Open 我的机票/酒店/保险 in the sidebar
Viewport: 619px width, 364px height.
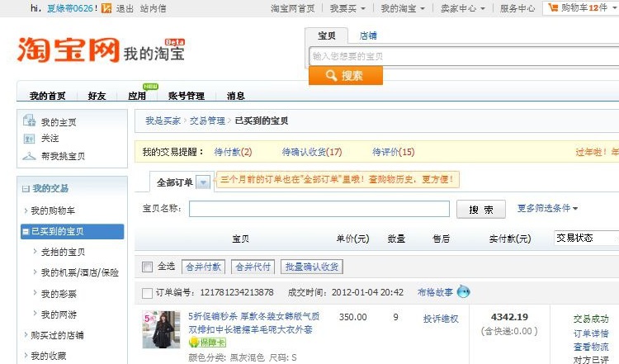(x=80, y=272)
